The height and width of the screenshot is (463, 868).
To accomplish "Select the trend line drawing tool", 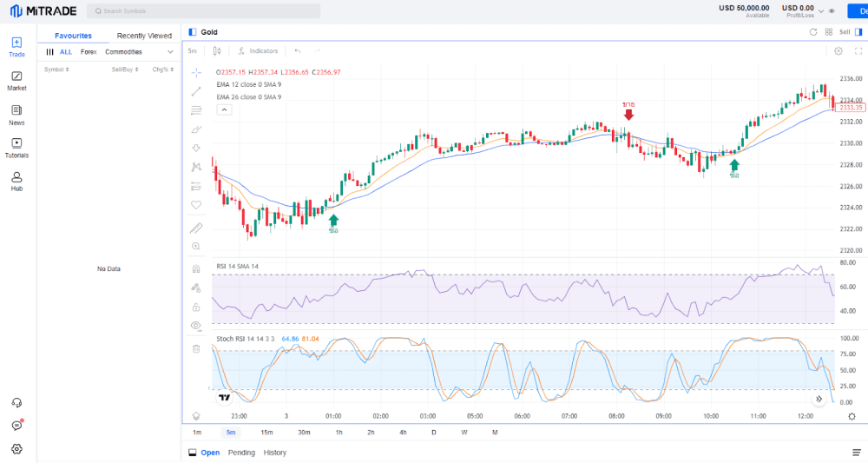I will [x=196, y=91].
